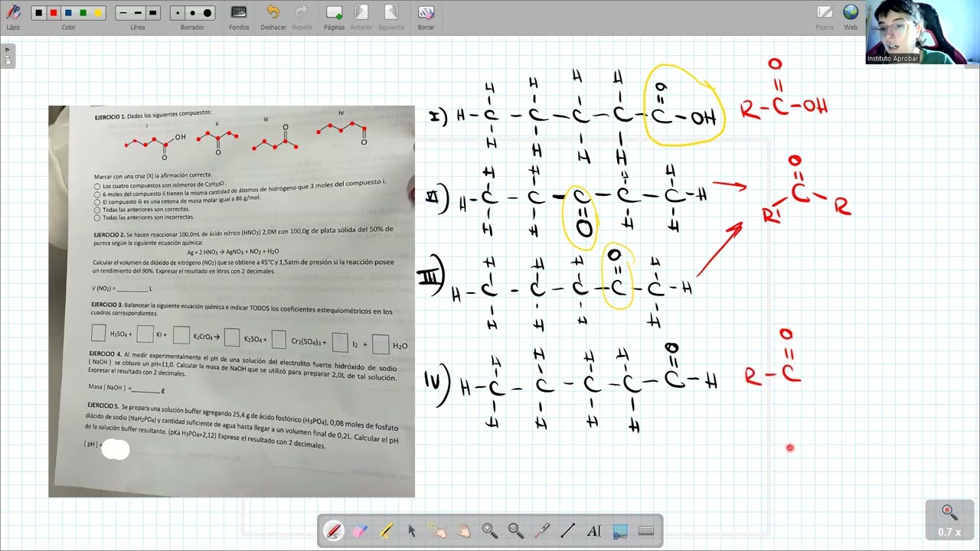Select the smallest eraser size
The height and width of the screenshot is (551, 980).
click(178, 13)
